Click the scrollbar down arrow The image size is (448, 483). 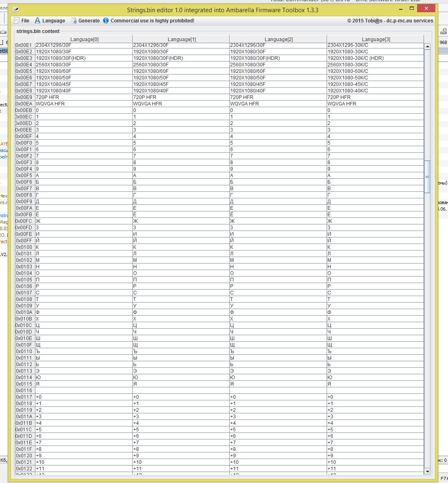click(x=427, y=471)
